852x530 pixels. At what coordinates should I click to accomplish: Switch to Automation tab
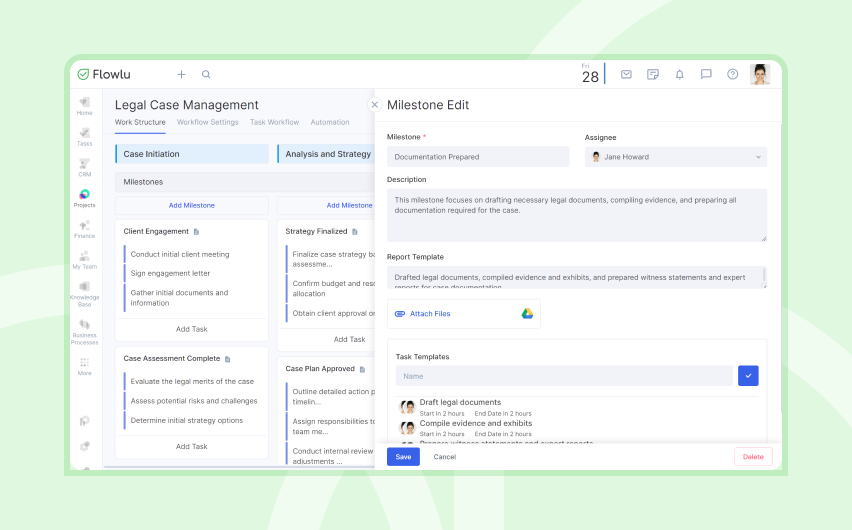(x=330, y=122)
